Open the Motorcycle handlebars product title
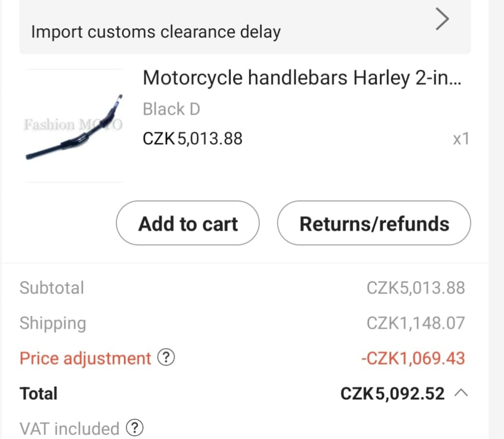The height and width of the screenshot is (439, 504). 303,77
